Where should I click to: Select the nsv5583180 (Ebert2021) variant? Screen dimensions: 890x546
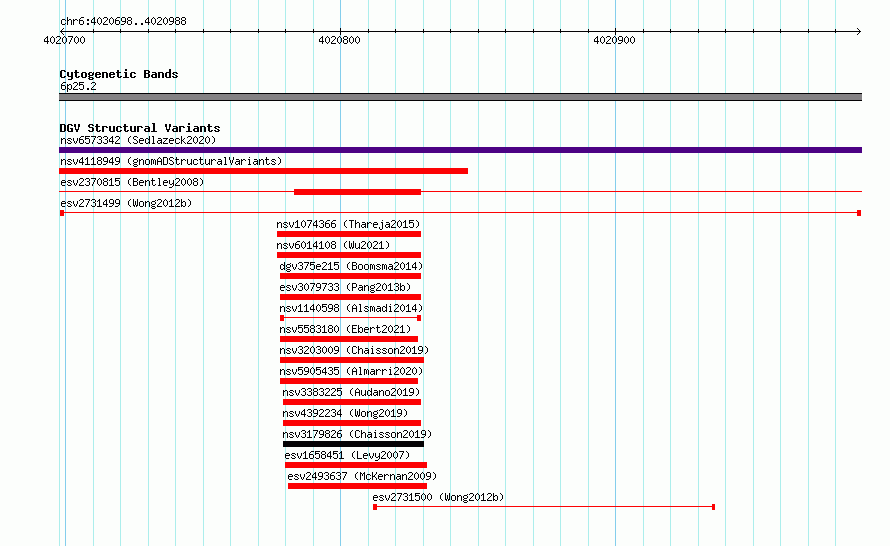[345, 329]
